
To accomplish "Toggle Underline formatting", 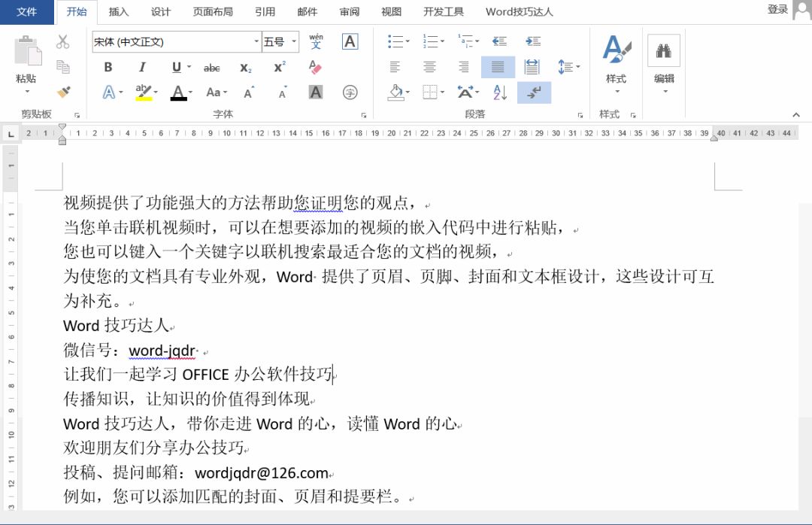I will (x=177, y=68).
